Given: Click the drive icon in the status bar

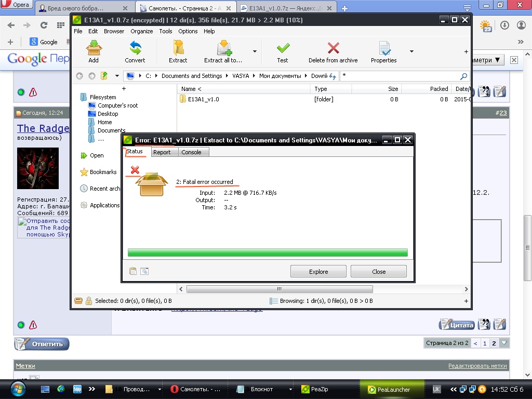Looking at the screenshot, I should pos(78,301).
